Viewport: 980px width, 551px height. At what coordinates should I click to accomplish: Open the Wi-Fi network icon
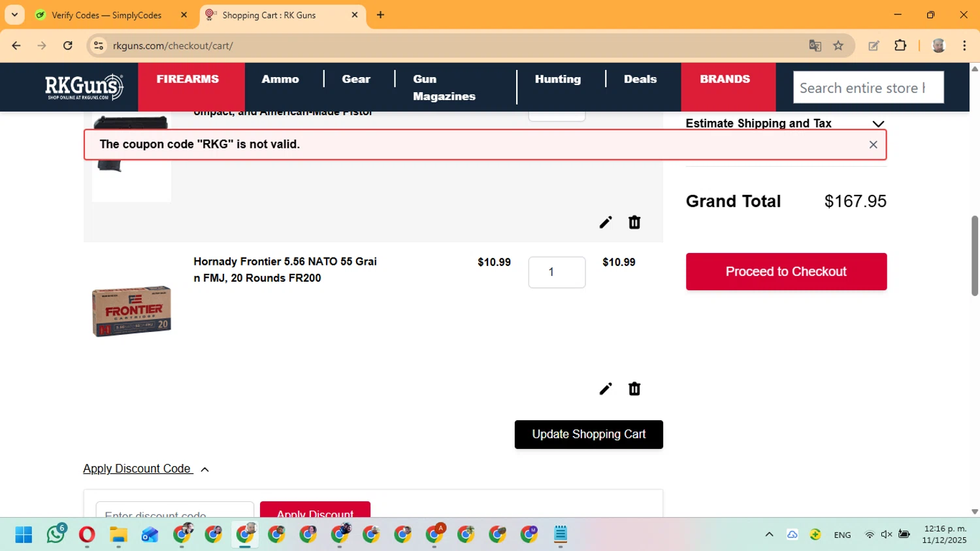tap(870, 535)
